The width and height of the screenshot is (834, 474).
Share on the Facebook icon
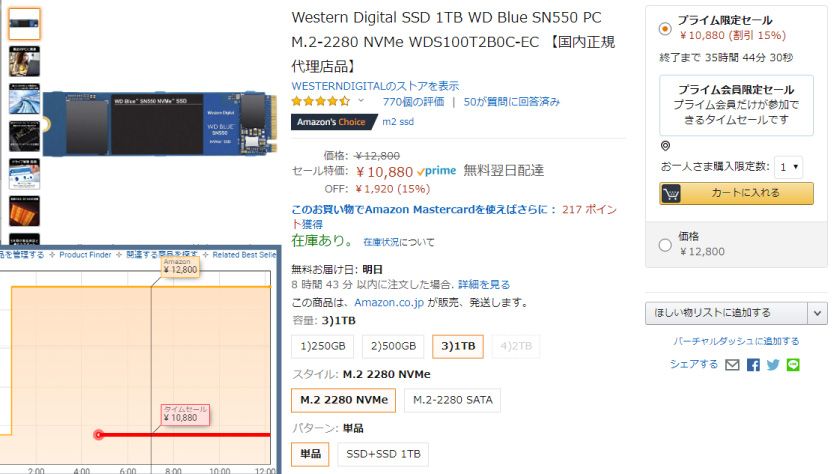[x=753, y=364]
